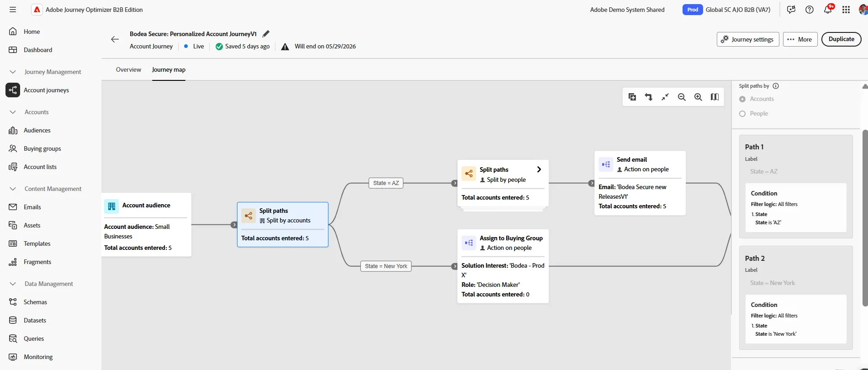The width and height of the screenshot is (868, 370).
Task: Select the Accounts radio option
Action: click(742, 99)
